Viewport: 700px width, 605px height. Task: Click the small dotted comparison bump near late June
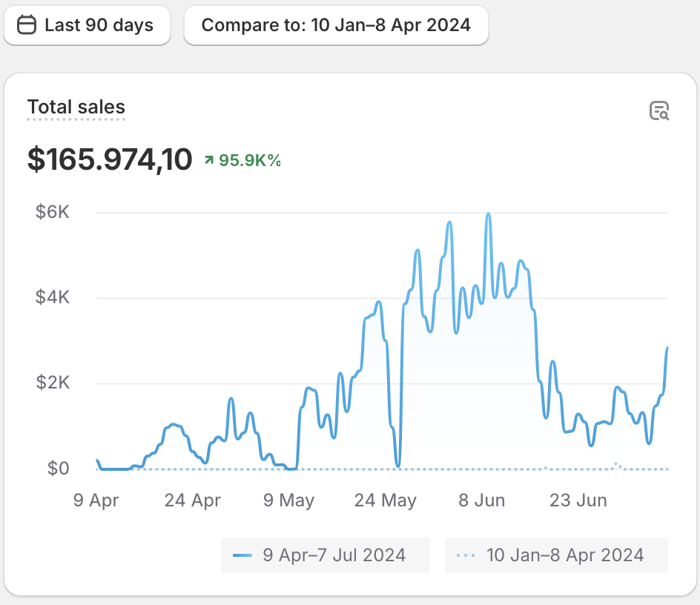click(x=616, y=463)
